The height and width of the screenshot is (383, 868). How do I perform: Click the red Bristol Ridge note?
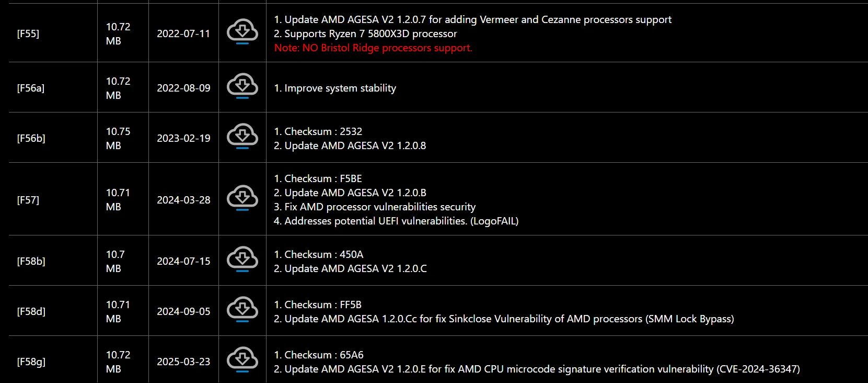(x=373, y=48)
